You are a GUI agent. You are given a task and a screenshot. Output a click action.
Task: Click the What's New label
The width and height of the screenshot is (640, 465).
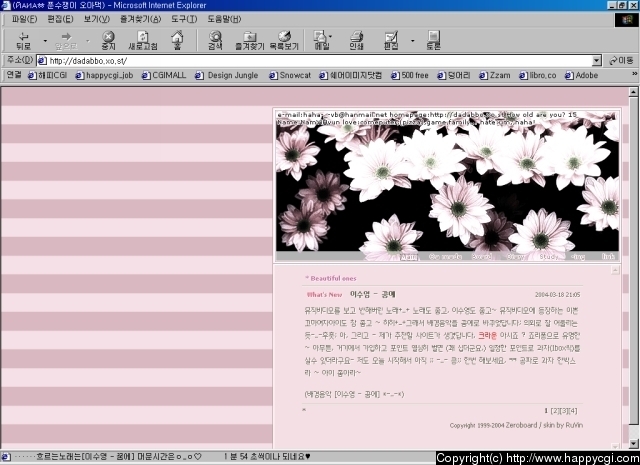pos(324,294)
